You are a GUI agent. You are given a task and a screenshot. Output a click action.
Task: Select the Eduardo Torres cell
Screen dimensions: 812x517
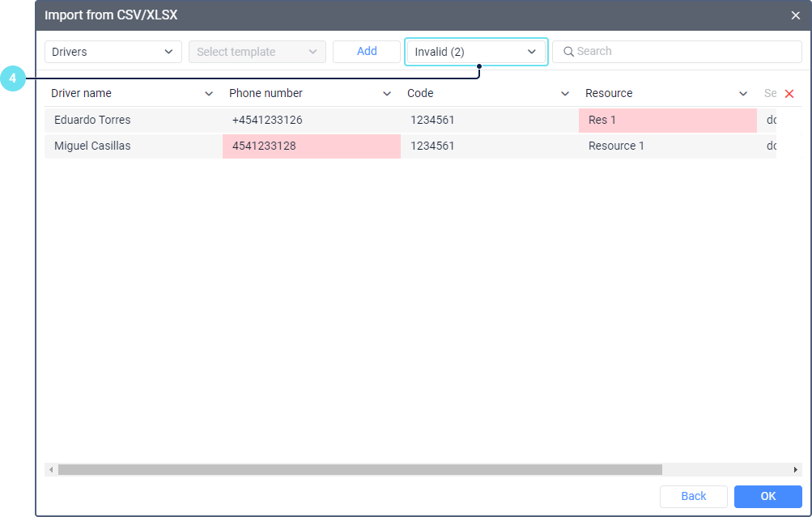click(x=134, y=120)
